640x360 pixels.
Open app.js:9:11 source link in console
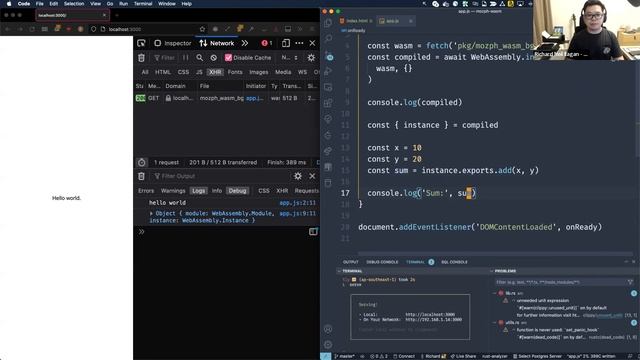pos(298,213)
